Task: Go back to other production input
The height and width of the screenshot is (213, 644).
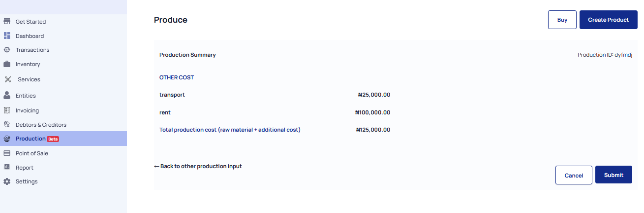Action: pyautogui.click(x=198, y=166)
